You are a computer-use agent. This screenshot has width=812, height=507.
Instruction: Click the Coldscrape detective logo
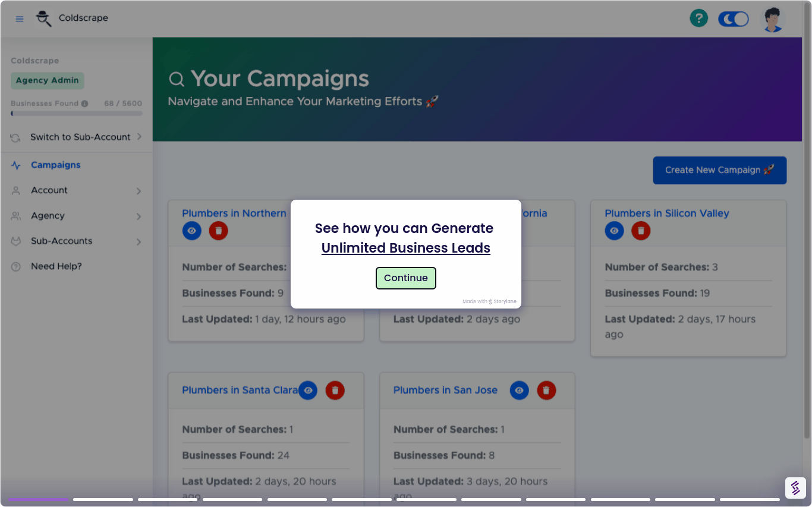pos(43,18)
